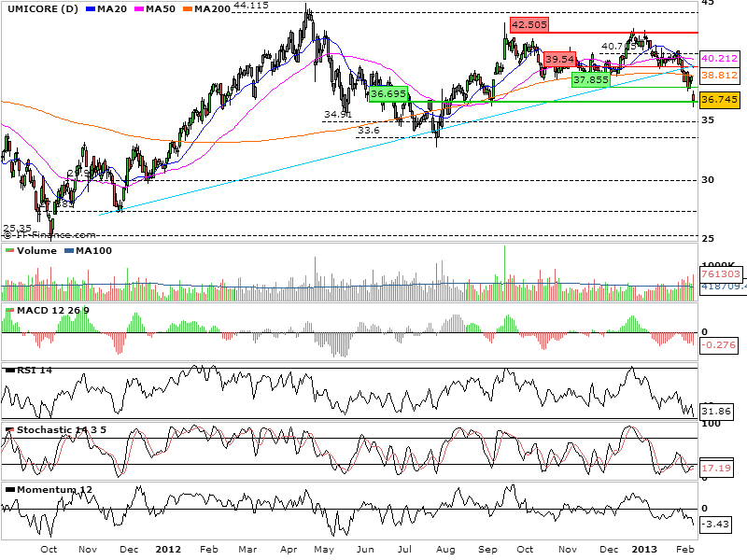Click the Sep label on time axis
Screen dimensions: 747x560
(x=487, y=550)
